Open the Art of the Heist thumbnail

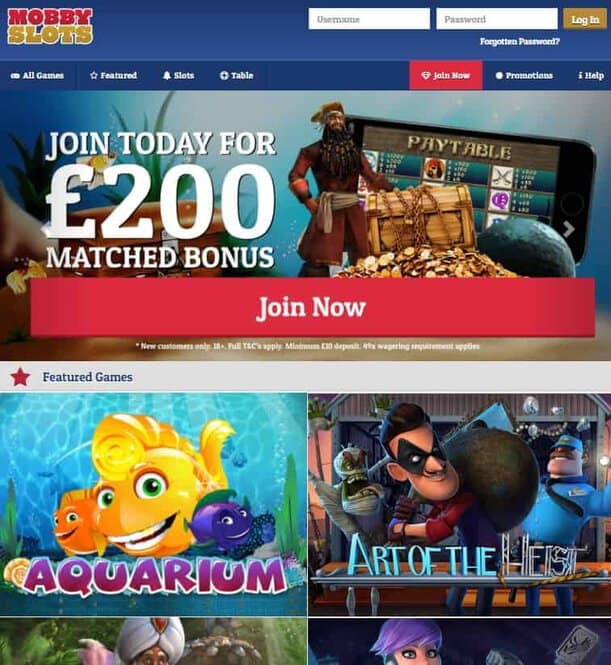460,504
